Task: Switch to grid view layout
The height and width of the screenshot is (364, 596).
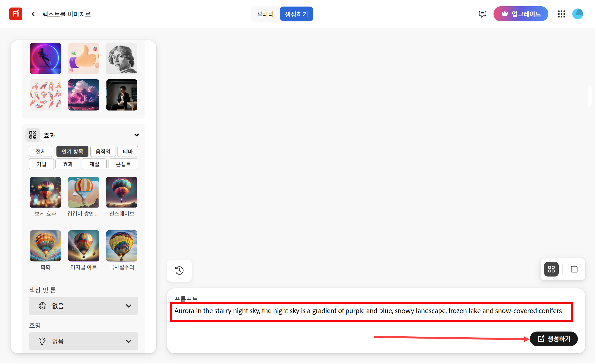Action: click(x=551, y=269)
